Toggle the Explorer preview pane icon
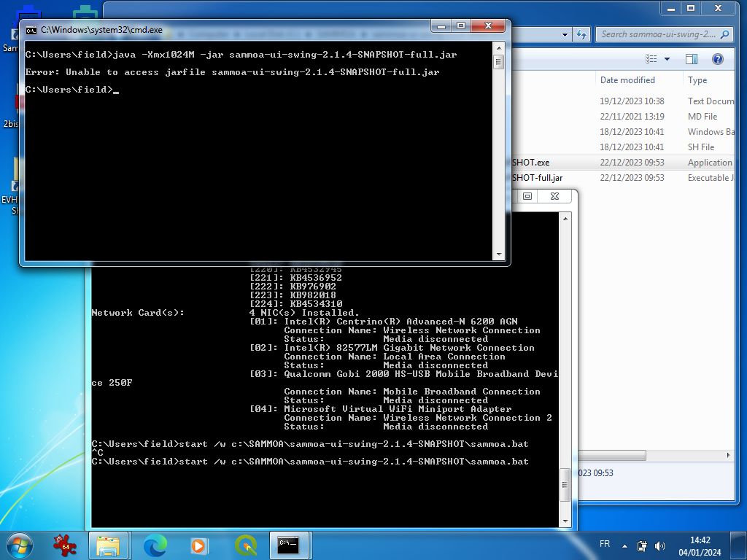Image resolution: width=747 pixels, height=560 pixels. pyautogui.click(x=692, y=59)
